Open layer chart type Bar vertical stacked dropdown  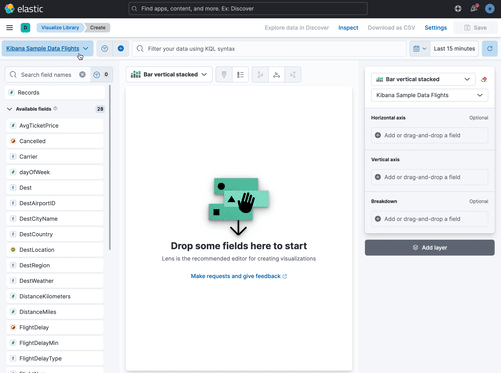tap(423, 79)
